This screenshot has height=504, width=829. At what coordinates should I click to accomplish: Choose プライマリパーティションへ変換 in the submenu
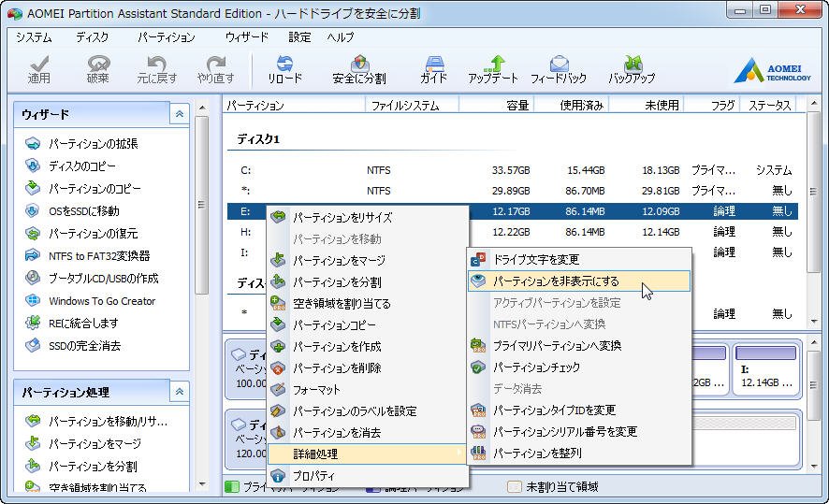click(579, 346)
